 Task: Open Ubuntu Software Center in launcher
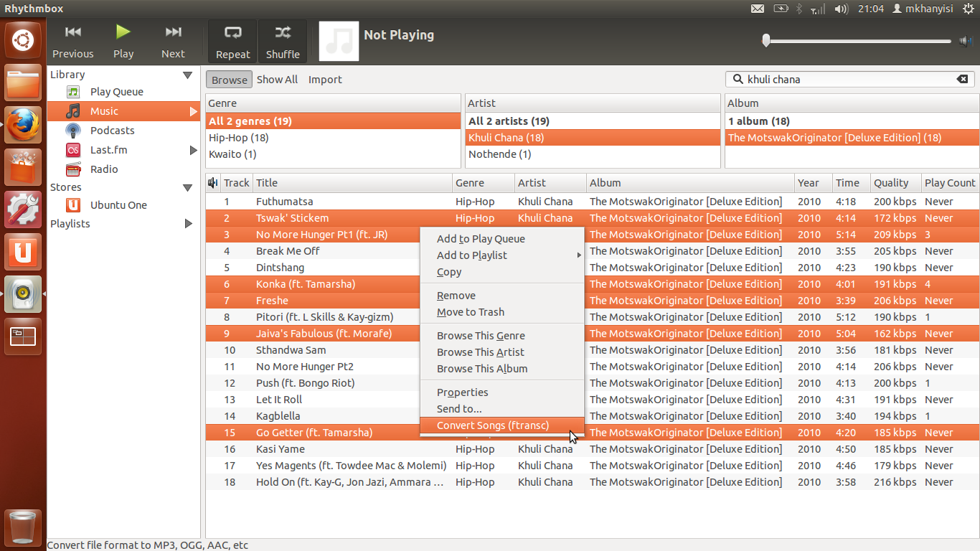tap(23, 167)
